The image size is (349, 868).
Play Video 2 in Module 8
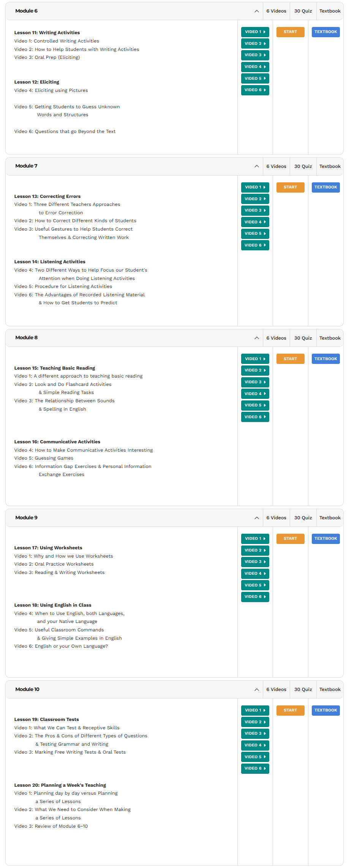pos(255,370)
